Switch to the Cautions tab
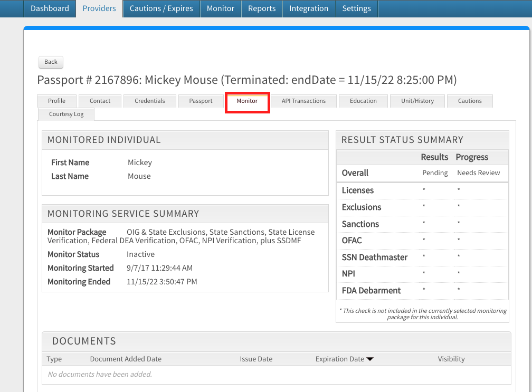Viewport: 532px width, 392px height. tap(470, 101)
